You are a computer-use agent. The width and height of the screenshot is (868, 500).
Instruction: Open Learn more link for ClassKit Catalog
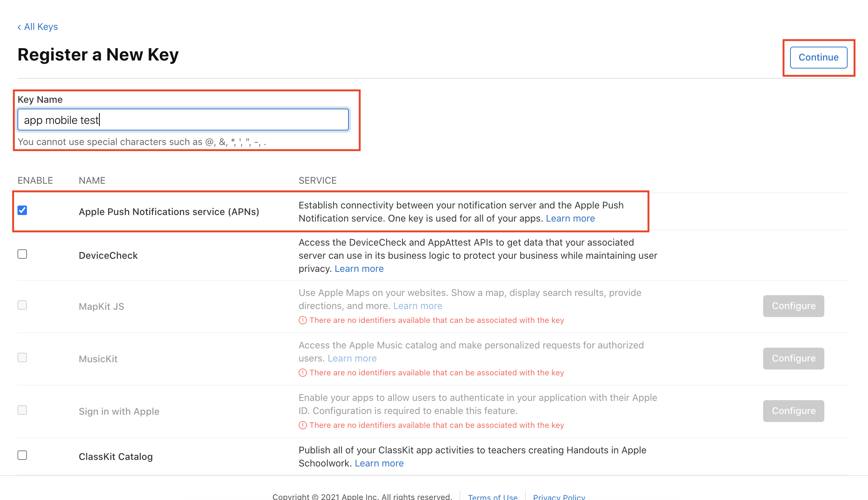(379, 463)
